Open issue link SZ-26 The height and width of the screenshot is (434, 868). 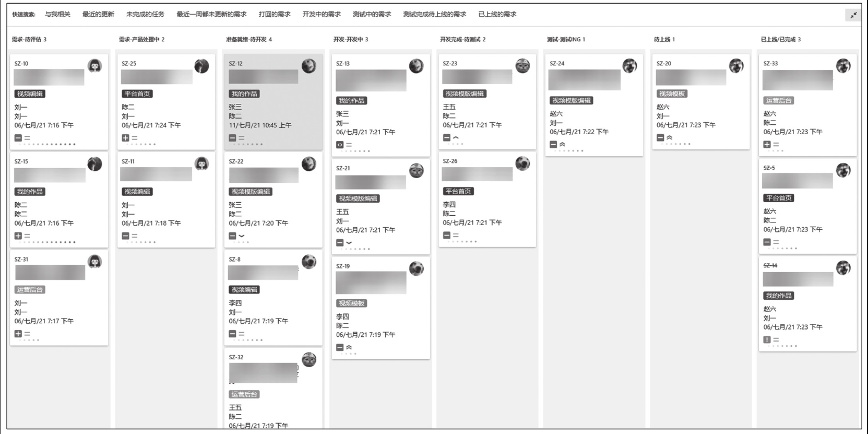pos(450,161)
